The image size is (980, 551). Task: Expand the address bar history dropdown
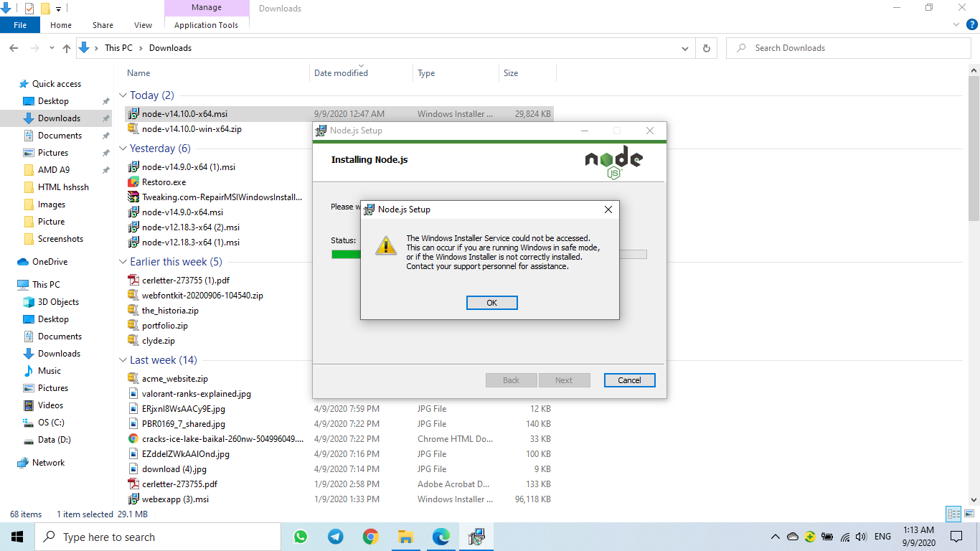(685, 48)
